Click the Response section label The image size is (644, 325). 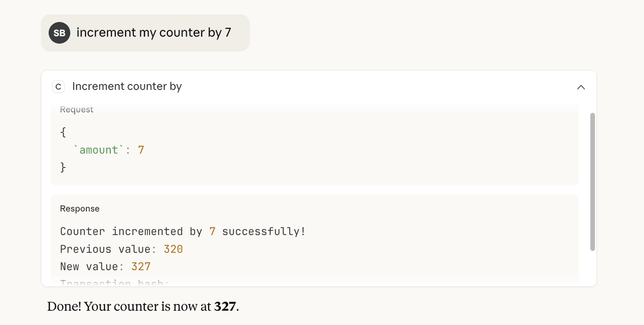pyautogui.click(x=80, y=209)
